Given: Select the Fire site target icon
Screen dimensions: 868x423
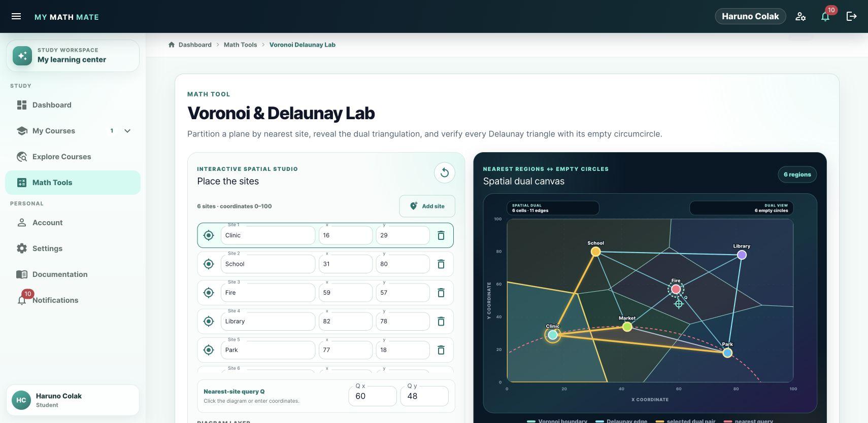Looking at the screenshot, I should tap(209, 293).
